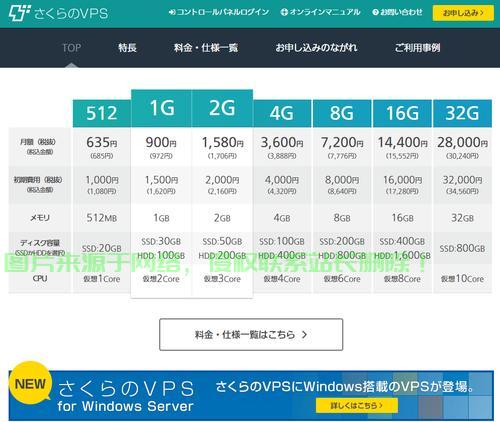Click the 14,400円 monthly price

402,143
